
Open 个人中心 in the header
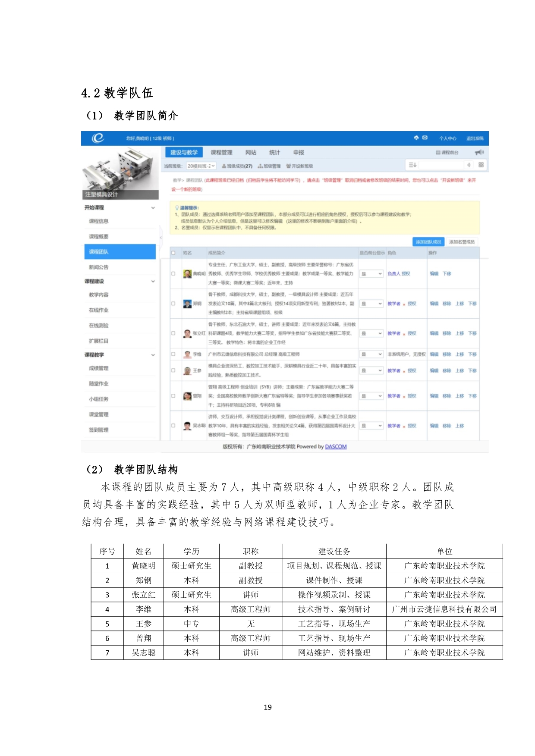pyautogui.click(x=448, y=138)
